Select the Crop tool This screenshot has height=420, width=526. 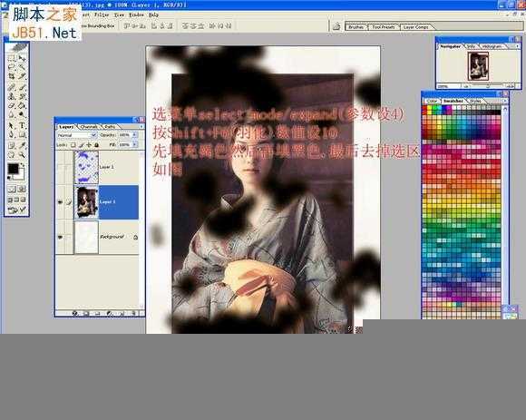pos(12,76)
